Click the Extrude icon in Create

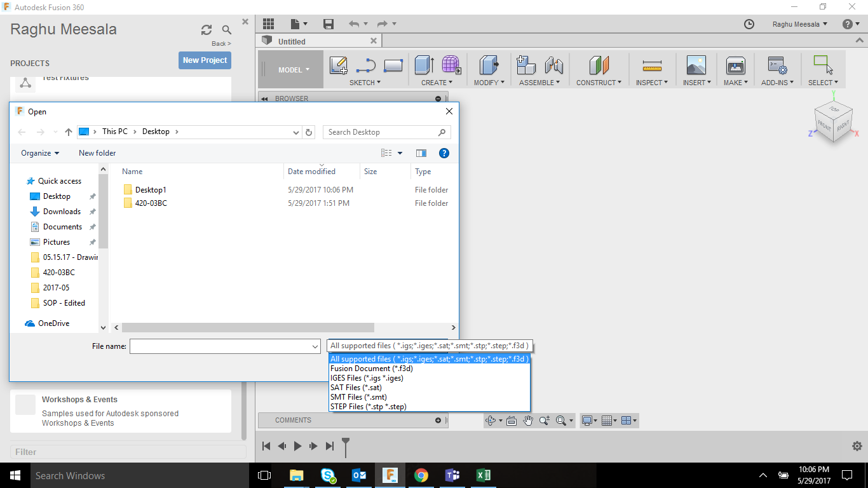[x=424, y=65]
